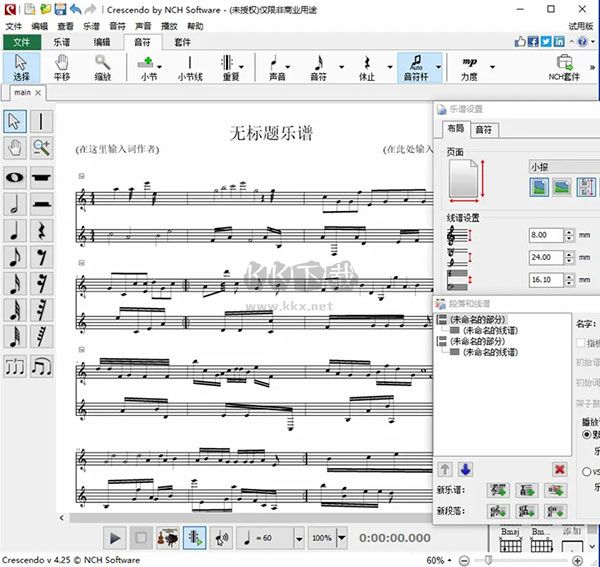The image size is (600, 567).
Task: Toggle the piano instrument playback button
Action: click(167, 537)
